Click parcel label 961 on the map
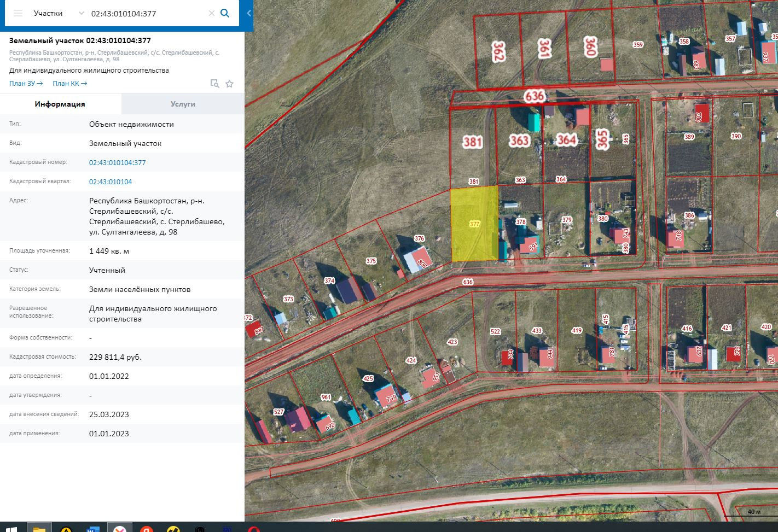The width and height of the screenshot is (778, 532). point(326,397)
